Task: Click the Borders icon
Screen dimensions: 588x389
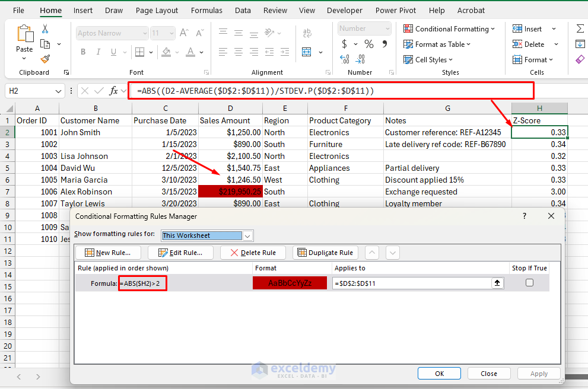Action: click(x=139, y=52)
